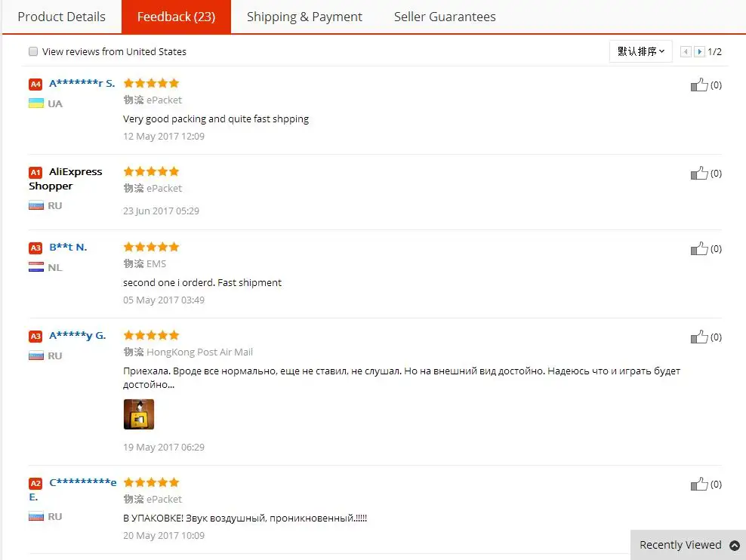The width and height of the screenshot is (746, 560).
Task: Open reviewer A*******r S. profile
Action: point(82,83)
